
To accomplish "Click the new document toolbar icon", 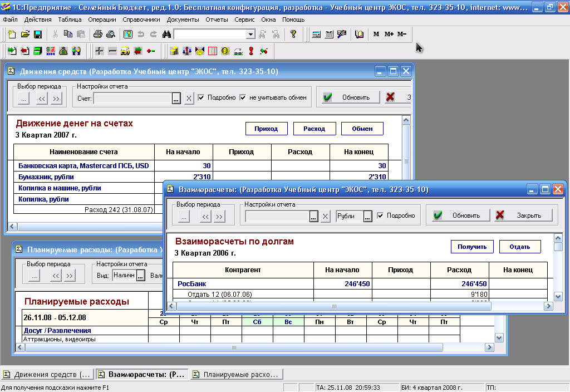I will [12, 34].
